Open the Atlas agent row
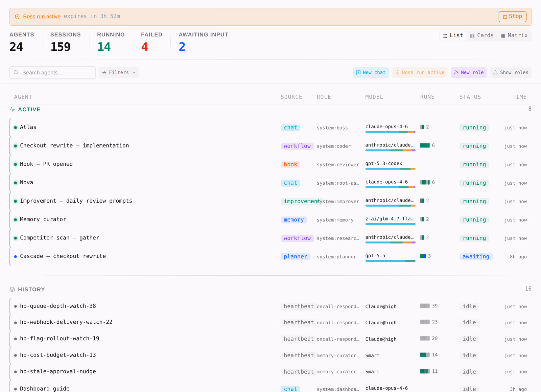This screenshot has height=392, width=541. [270, 128]
